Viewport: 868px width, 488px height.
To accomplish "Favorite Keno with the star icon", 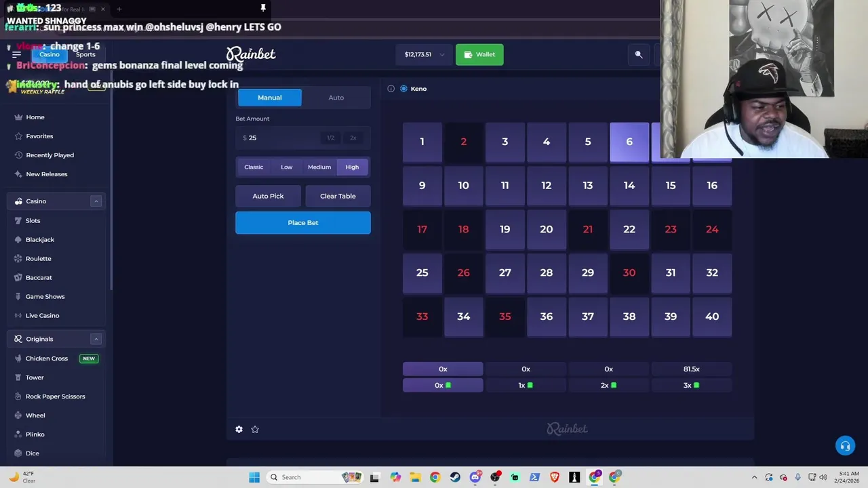I will click(255, 429).
